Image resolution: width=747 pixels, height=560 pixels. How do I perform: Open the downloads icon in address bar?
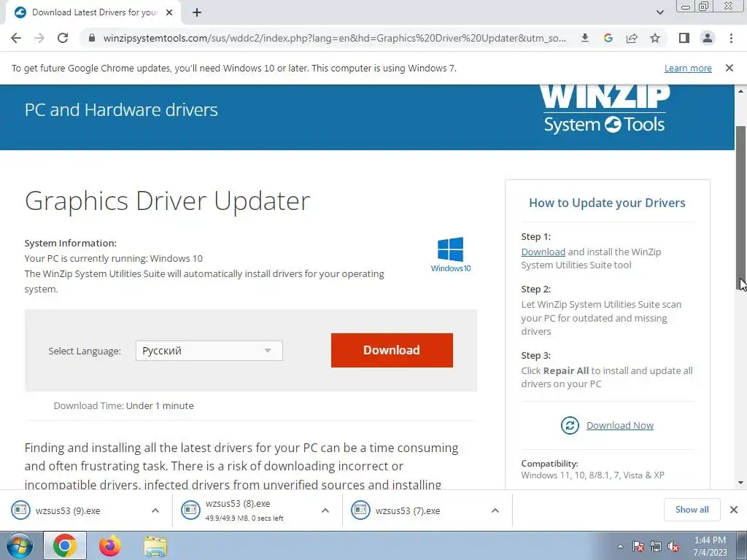tap(585, 38)
